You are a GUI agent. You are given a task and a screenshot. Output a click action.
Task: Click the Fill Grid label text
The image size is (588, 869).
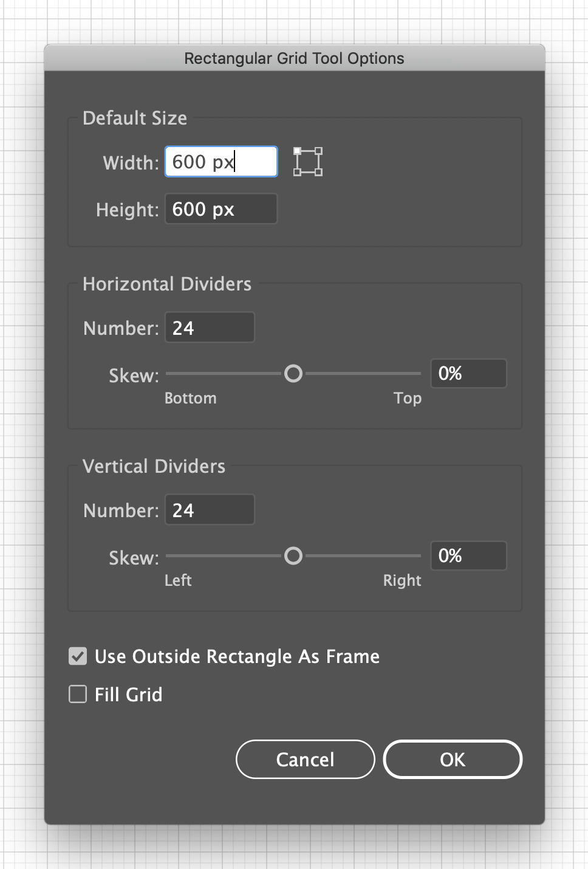click(128, 694)
